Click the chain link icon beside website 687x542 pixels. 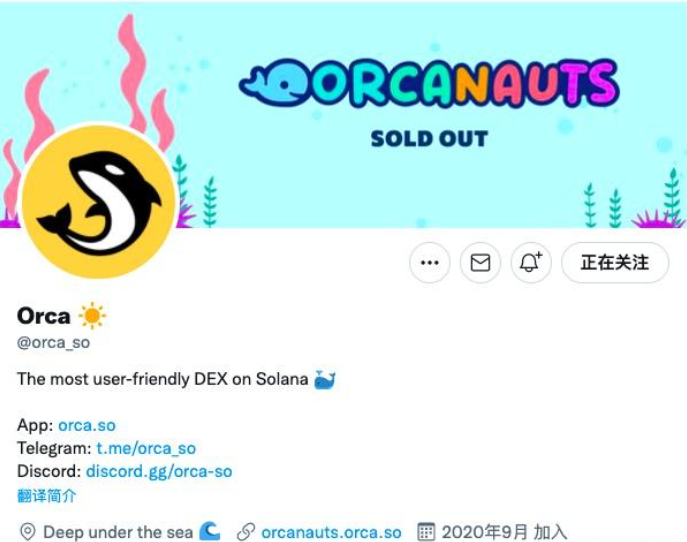point(246,532)
